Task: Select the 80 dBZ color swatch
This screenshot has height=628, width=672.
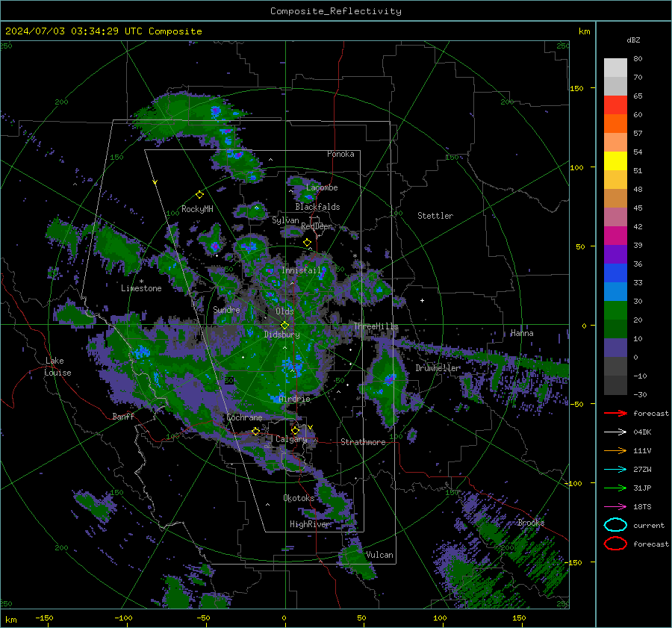Action: point(615,68)
